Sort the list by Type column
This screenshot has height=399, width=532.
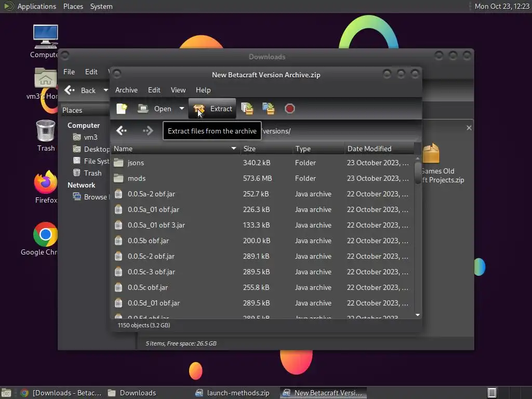(318, 149)
